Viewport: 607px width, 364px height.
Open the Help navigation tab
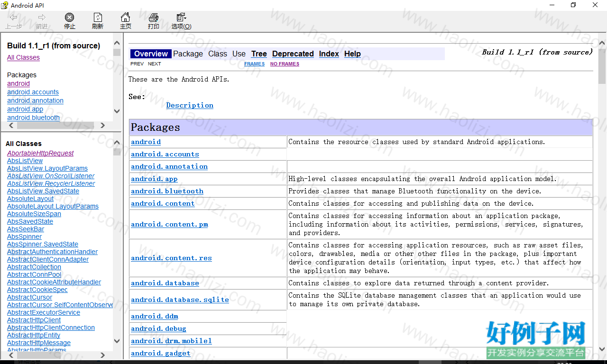[352, 54]
